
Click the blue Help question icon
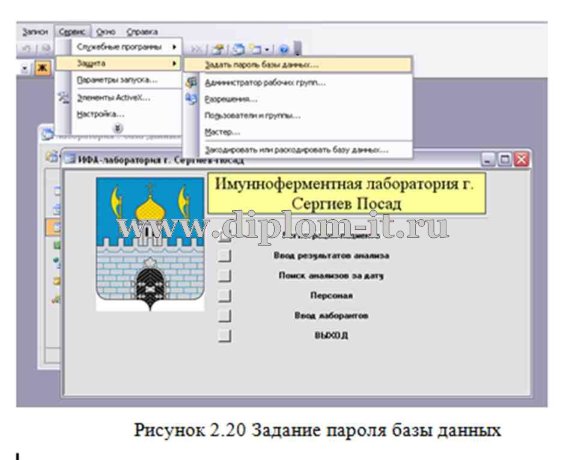click(x=284, y=49)
